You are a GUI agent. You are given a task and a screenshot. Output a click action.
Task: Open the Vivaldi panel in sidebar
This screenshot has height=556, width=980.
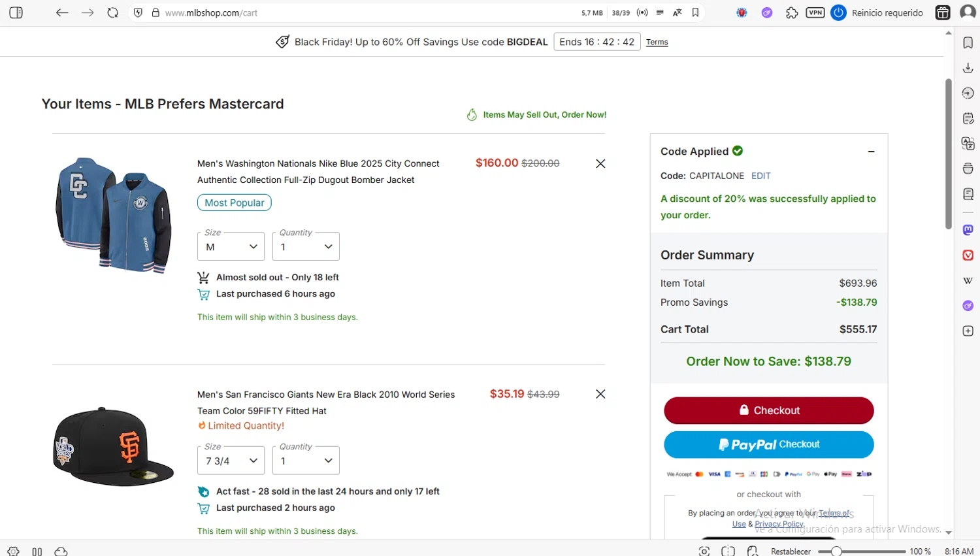click(968, 255)
